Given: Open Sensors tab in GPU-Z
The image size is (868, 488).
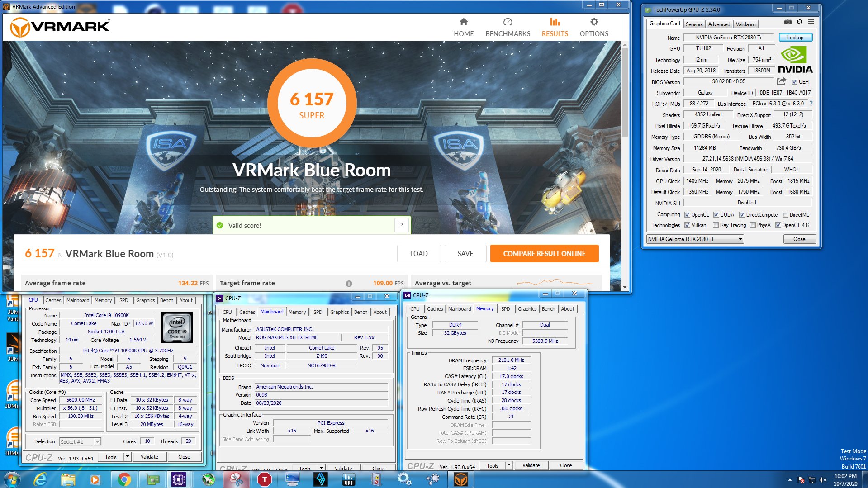Looking at the screenshot, I should point(694,24).
